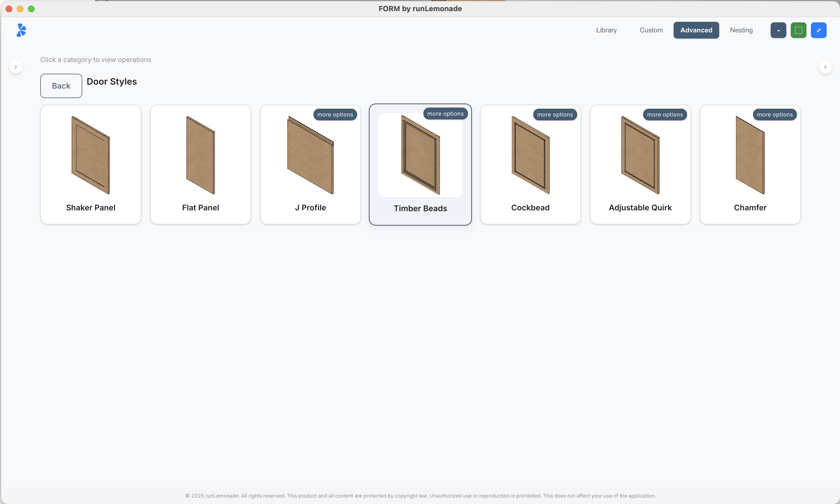This screenshot has height=504, width=840.
Task: Click the blue expand arrows icon
Action: (818, 30)
